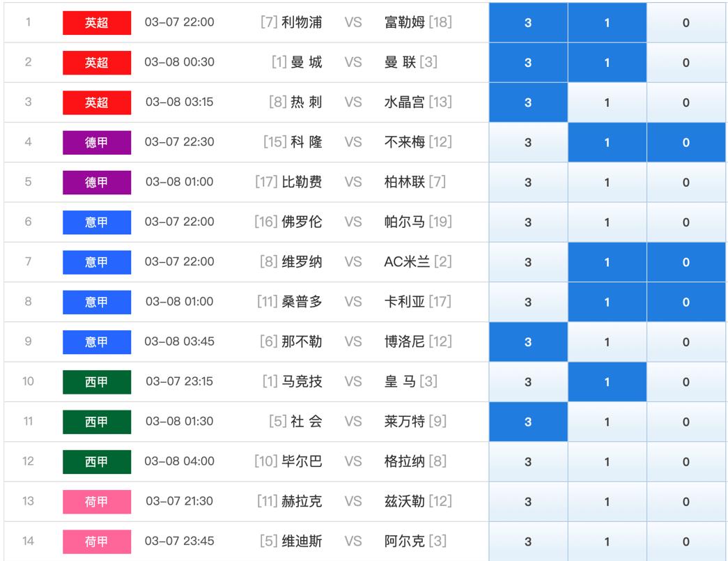Select the 1 pick for 毕尔巴 vs 格拉纳
The height and width of the screenshot is (561, 728).
tap(607, 461)
